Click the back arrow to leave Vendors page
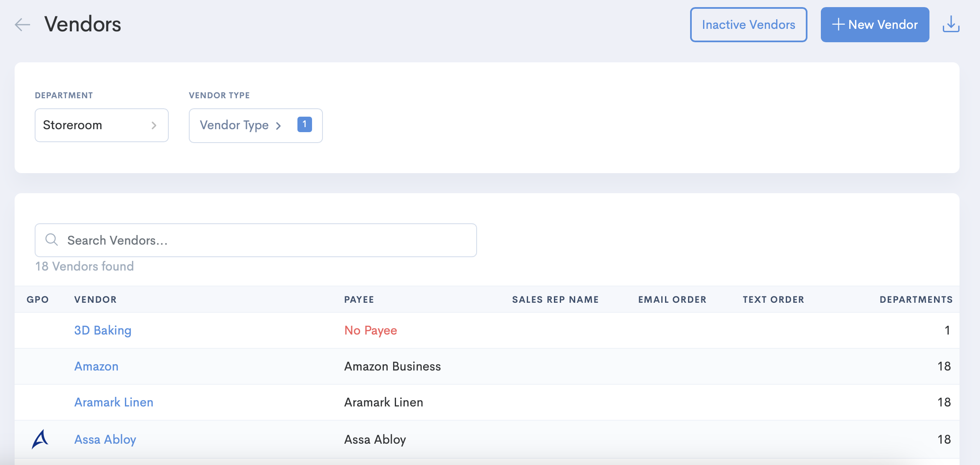This screenshot has width=980, height=465. [x=22, y=25]
